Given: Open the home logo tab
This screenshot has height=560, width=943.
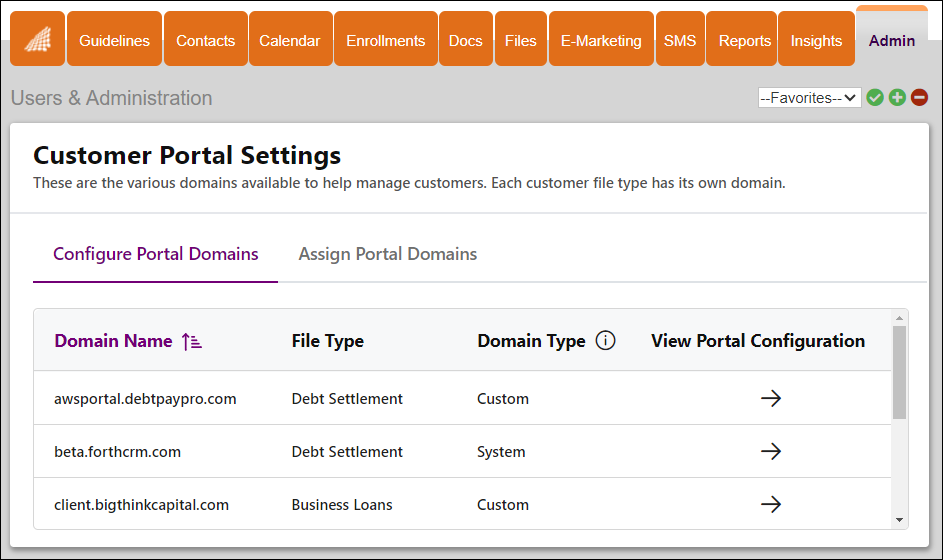Looking at the screenshot, I should pos(37,38).
